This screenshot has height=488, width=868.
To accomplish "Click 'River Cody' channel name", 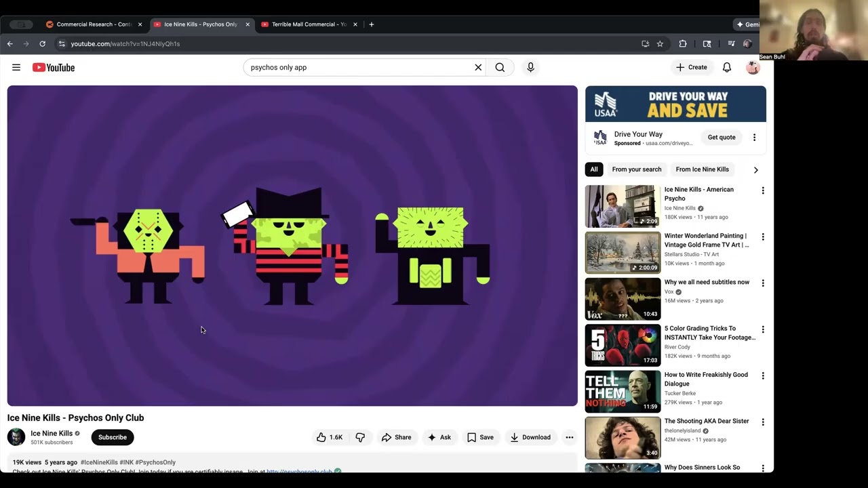I will (x=679, y=347).
